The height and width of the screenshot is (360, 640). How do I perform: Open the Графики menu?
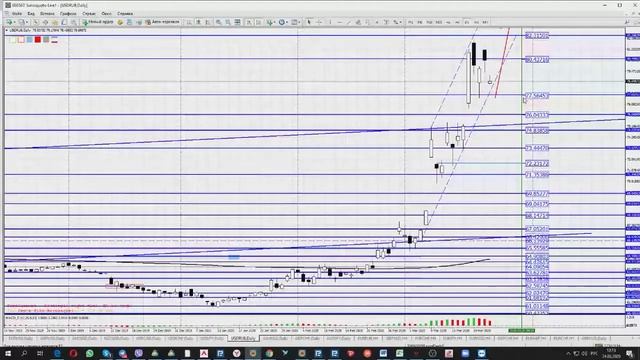coord(68,13)
